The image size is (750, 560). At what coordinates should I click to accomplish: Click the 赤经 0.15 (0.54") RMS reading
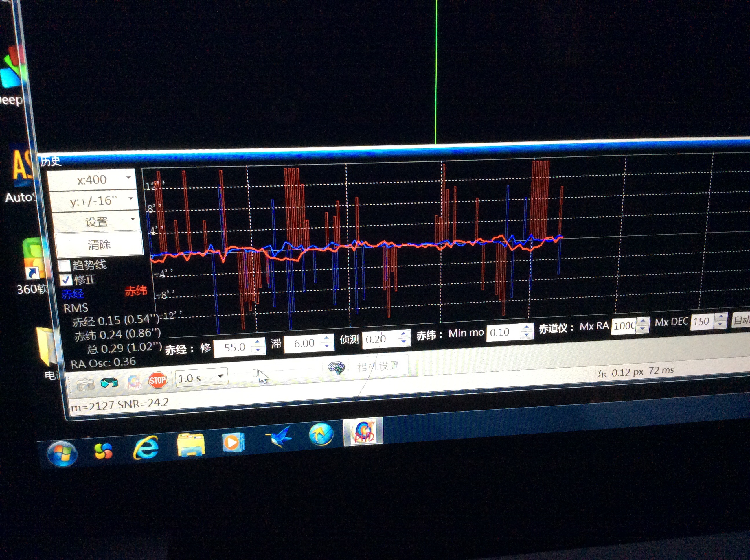click(x=116, y=320)
